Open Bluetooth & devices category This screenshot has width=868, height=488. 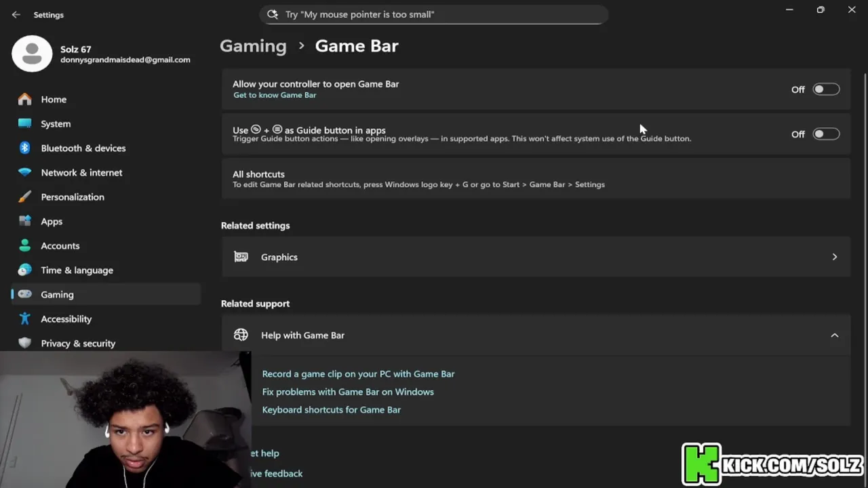(106, 148)
